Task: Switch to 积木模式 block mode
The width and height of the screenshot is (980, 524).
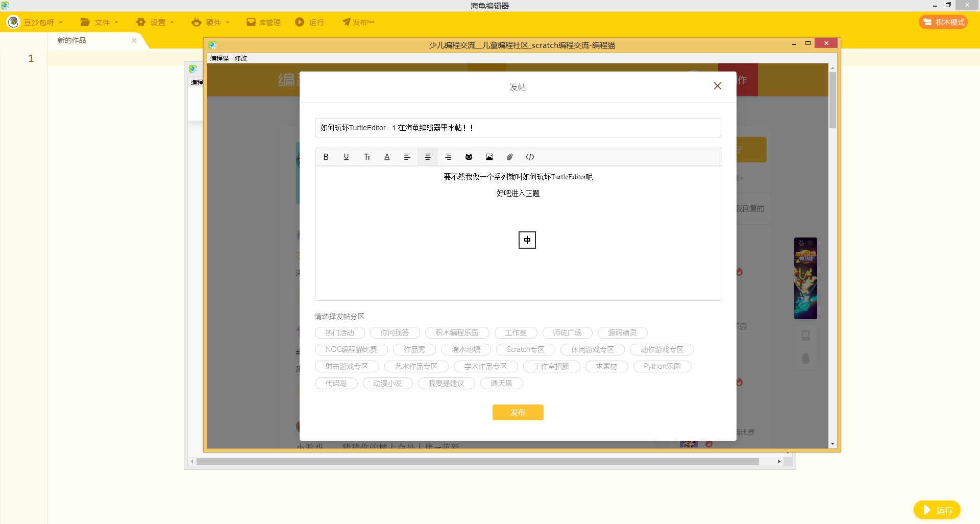Action: pyautogui.click(x=943, y=22)
